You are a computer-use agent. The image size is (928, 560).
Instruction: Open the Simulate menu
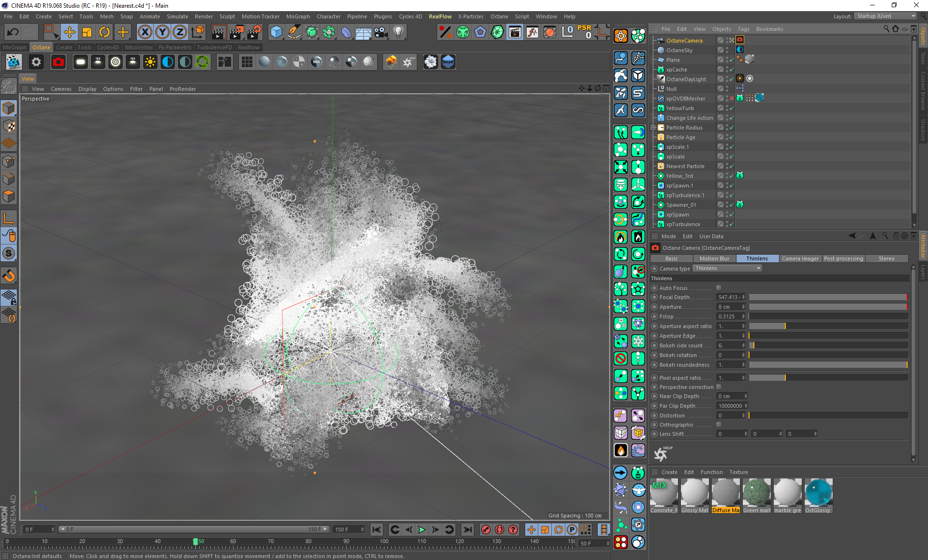pos(177,16)
